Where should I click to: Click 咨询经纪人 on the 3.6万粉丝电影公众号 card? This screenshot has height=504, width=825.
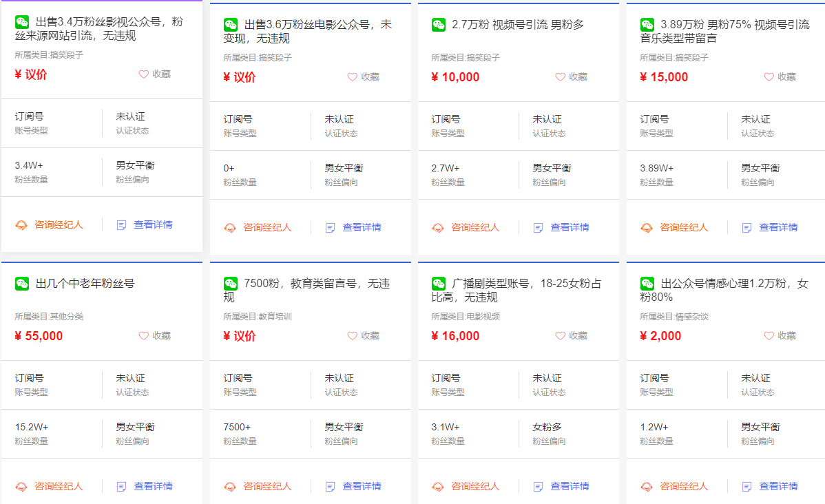[x=266, y=227]
